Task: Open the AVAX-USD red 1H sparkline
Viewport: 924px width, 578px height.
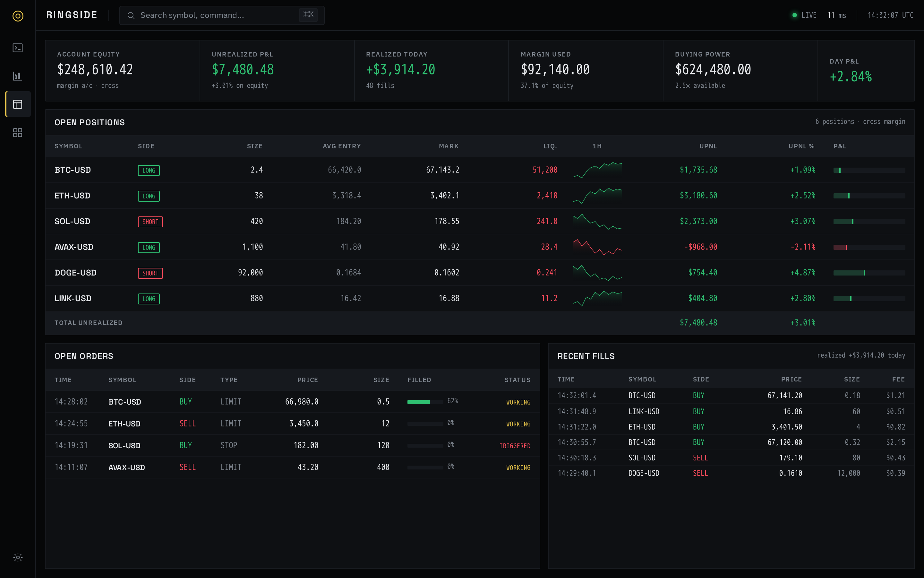Action: [597, 247]
